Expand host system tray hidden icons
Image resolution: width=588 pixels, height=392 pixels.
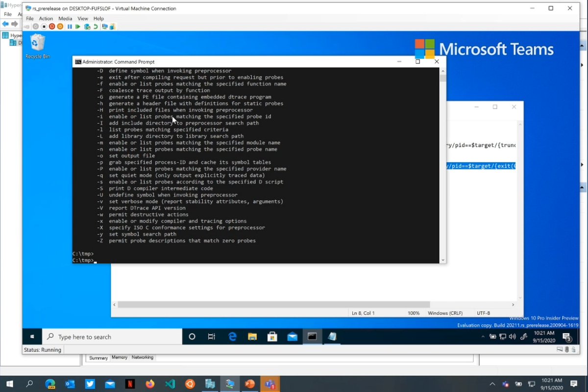pyautogui.click(x=492, y=384)
